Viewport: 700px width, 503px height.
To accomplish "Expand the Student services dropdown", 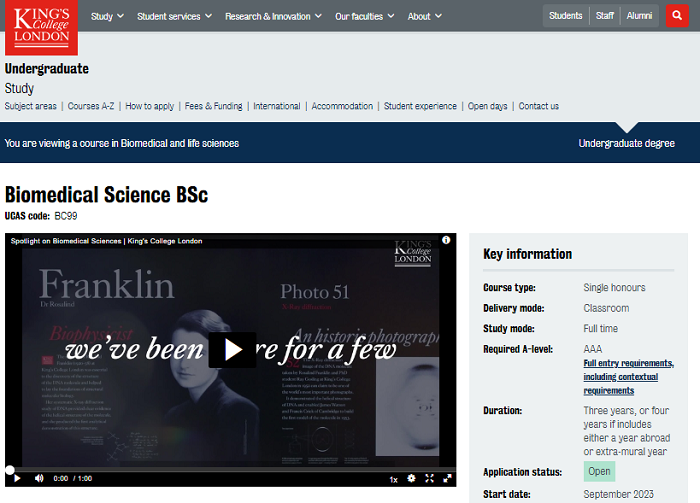I will [174, 16].
